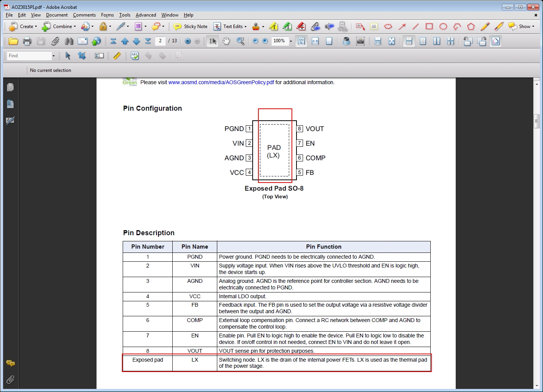Select the Measuring ruler tool

click(117, 56)
